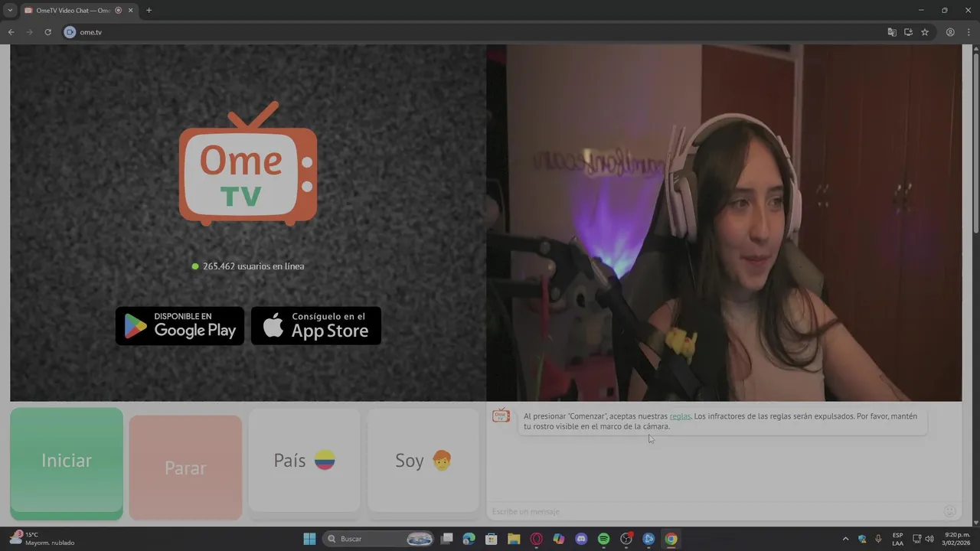
Task: Open the emoji picker in chat box
Action: pos(950,511)
